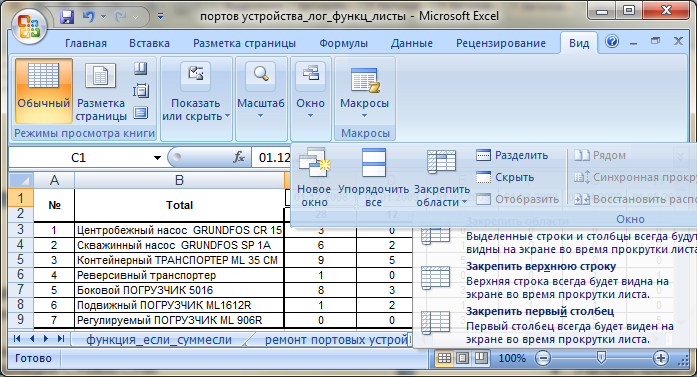Image resolution: width=697 pixels, height=377 pixels.
Task: Select column B header
Action: (179, 180)
